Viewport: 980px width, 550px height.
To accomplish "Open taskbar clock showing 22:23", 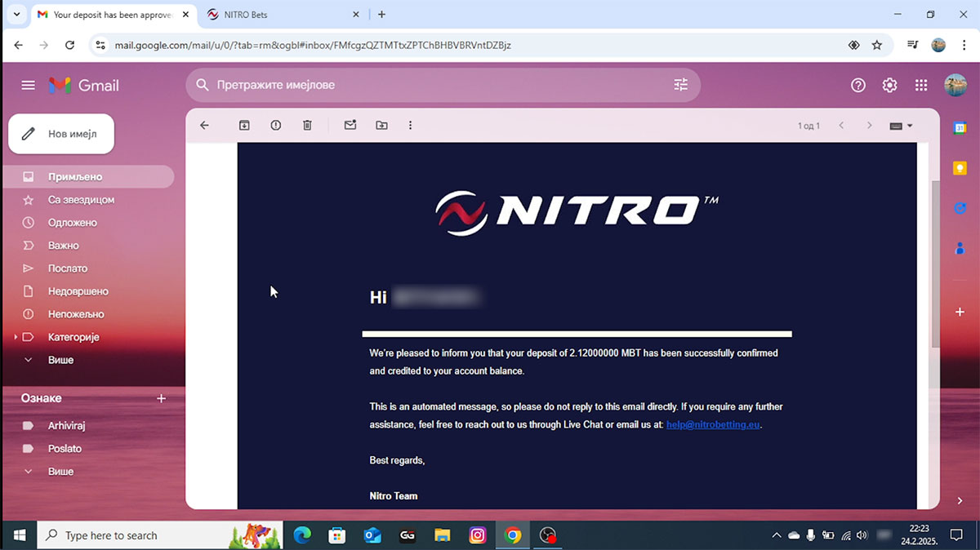I will pos(920,535).
